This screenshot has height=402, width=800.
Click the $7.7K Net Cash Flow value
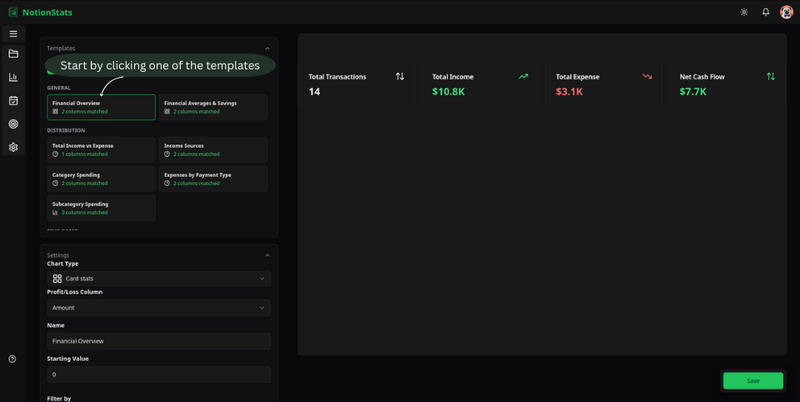tap(693, 92)
